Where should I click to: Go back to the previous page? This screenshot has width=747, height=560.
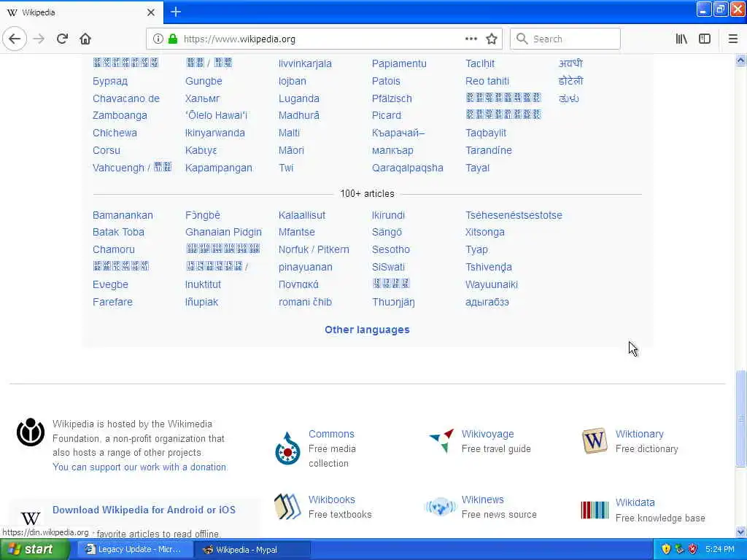click(x=15, y=39)
